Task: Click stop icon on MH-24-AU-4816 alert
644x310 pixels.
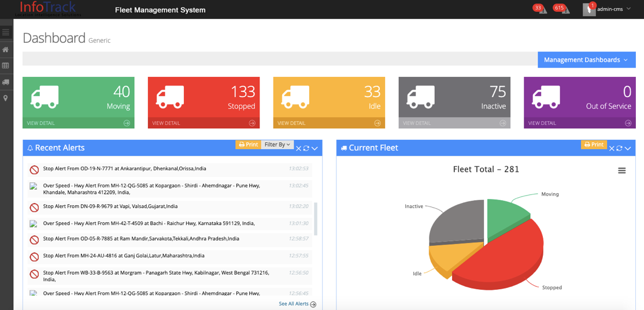Action: tap(34, 257)
